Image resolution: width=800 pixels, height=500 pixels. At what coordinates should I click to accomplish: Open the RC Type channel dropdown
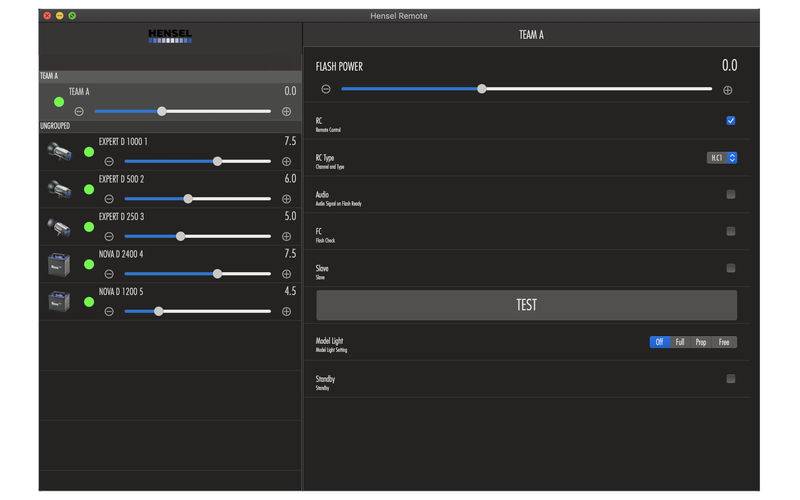click(721, 158)
